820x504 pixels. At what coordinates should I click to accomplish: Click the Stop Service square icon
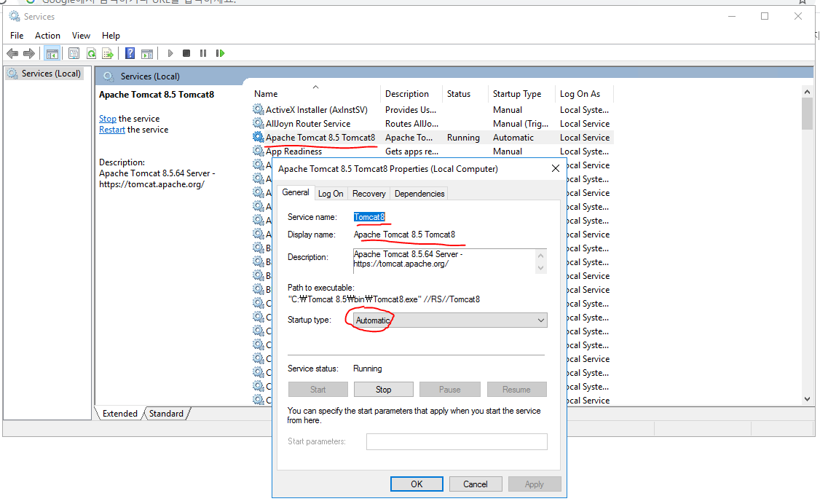[186, 53]
